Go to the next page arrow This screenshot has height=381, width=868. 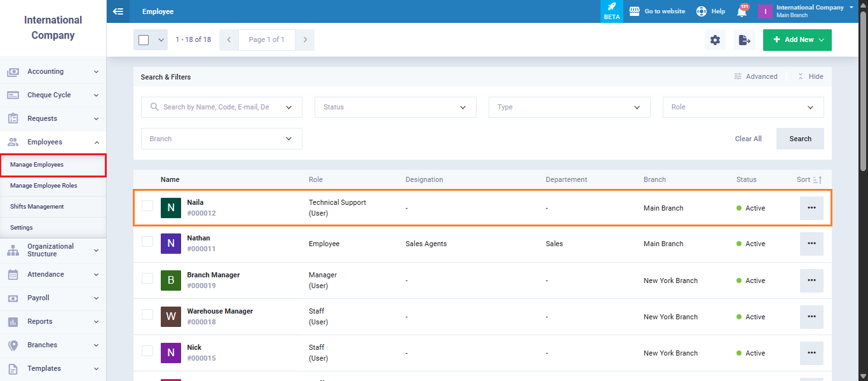point(305,40)
